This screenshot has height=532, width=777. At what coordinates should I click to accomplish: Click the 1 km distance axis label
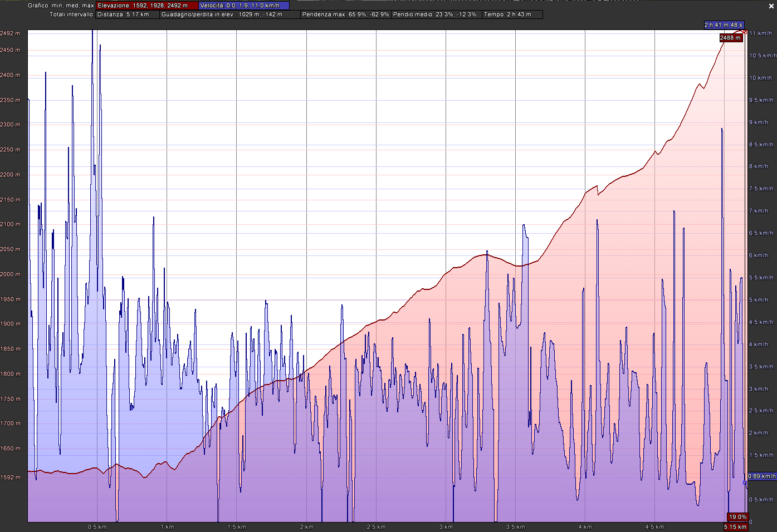(x=167, y=527)
